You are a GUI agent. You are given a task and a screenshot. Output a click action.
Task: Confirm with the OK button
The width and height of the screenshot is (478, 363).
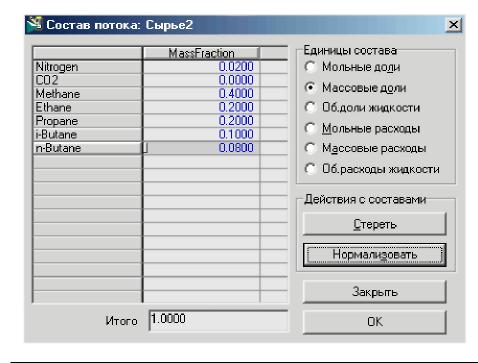tap(374, 322)
